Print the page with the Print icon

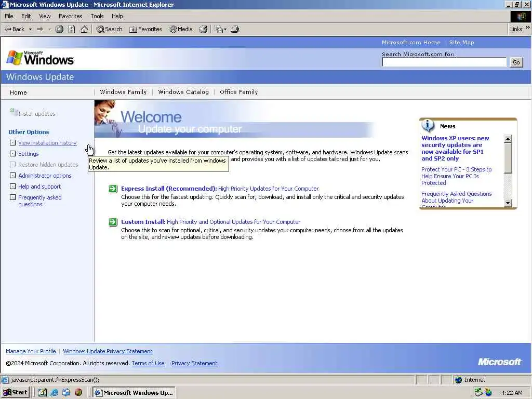pyautogui.click(x=235, y=29)
